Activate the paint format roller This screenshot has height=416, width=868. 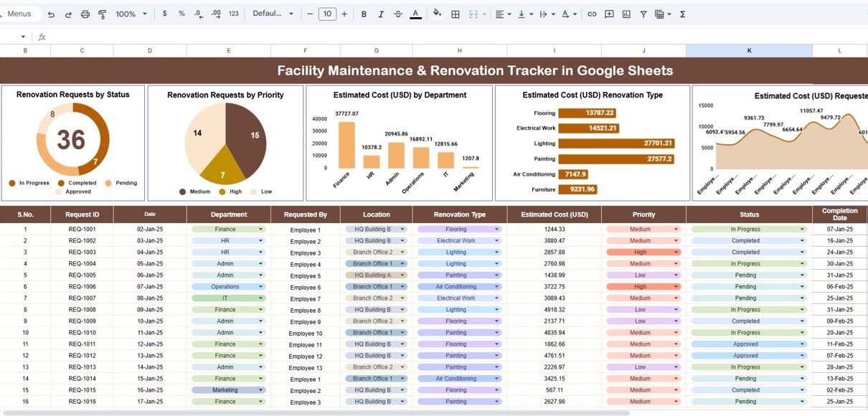pos(102,14)
